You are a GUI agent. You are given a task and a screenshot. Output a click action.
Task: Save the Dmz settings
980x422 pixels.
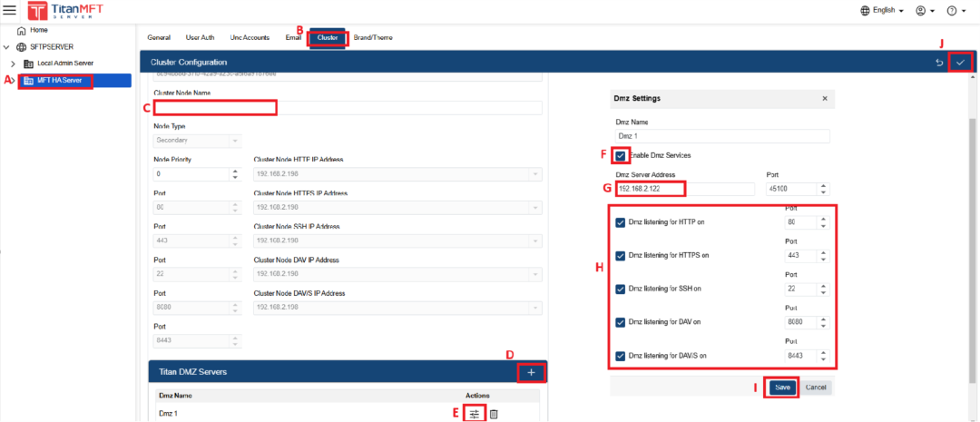(782, 387)
